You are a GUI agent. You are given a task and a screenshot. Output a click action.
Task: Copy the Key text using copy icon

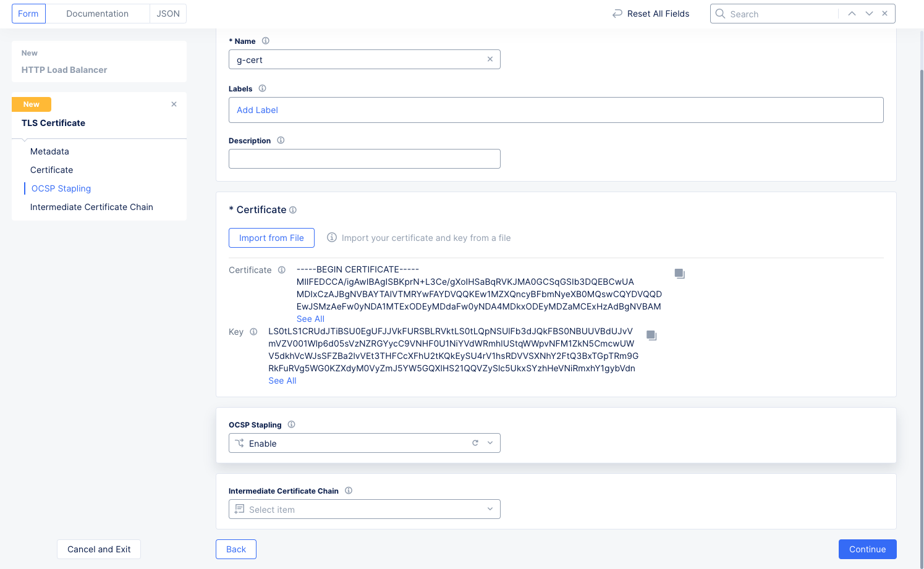point(651,335)
